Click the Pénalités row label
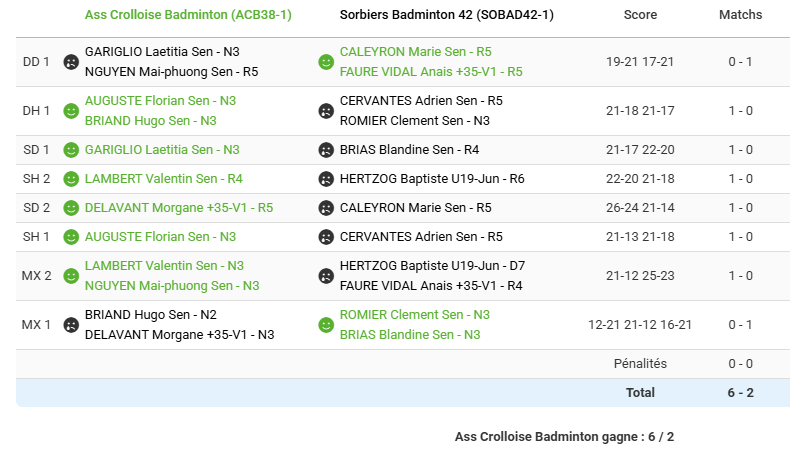The image size is (790, 454). pyautogui.click(x=640, y=364)
